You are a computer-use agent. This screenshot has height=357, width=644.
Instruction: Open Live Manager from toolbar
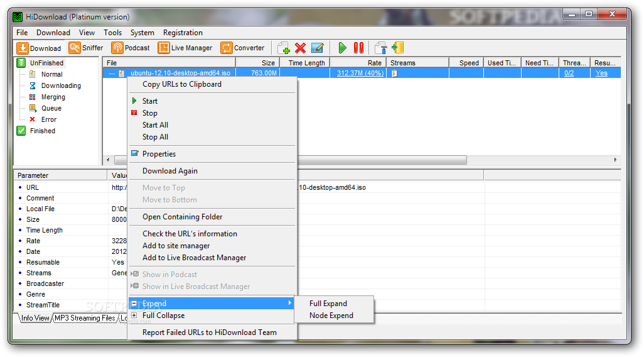[x=185, y=48]
